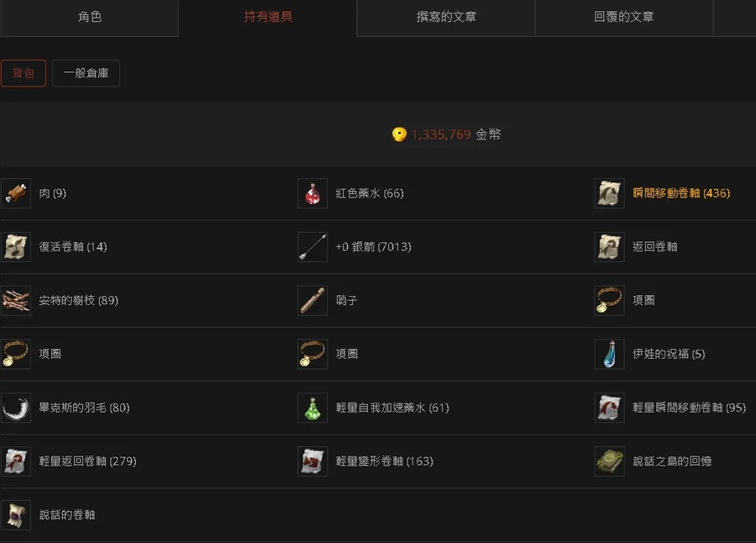Click the Ent's branch (安特的樹枝) icon
Screen dimensions: 756x543
coord(16,300)
